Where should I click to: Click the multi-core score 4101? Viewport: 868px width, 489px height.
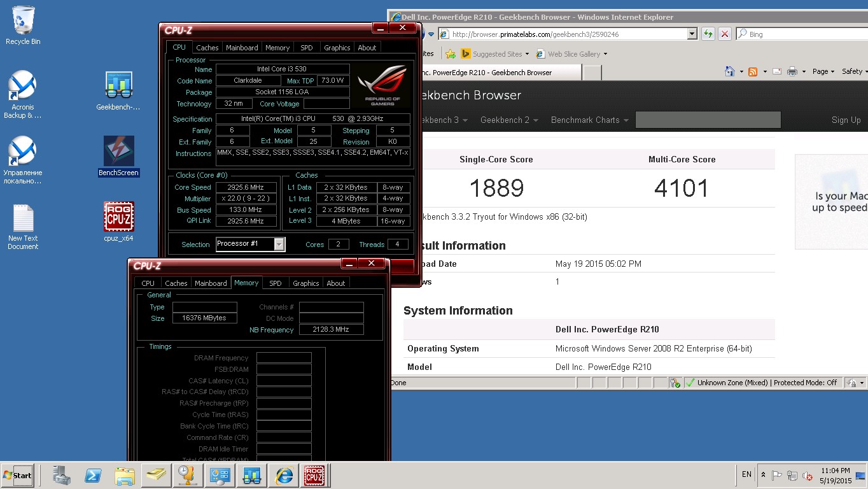point(682,188)
